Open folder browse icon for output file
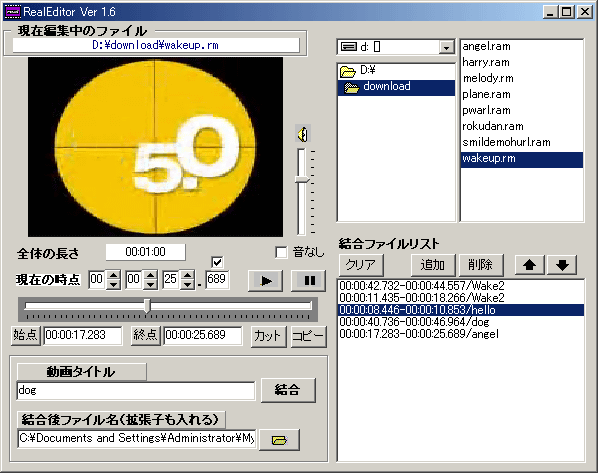 coord(279,440)
